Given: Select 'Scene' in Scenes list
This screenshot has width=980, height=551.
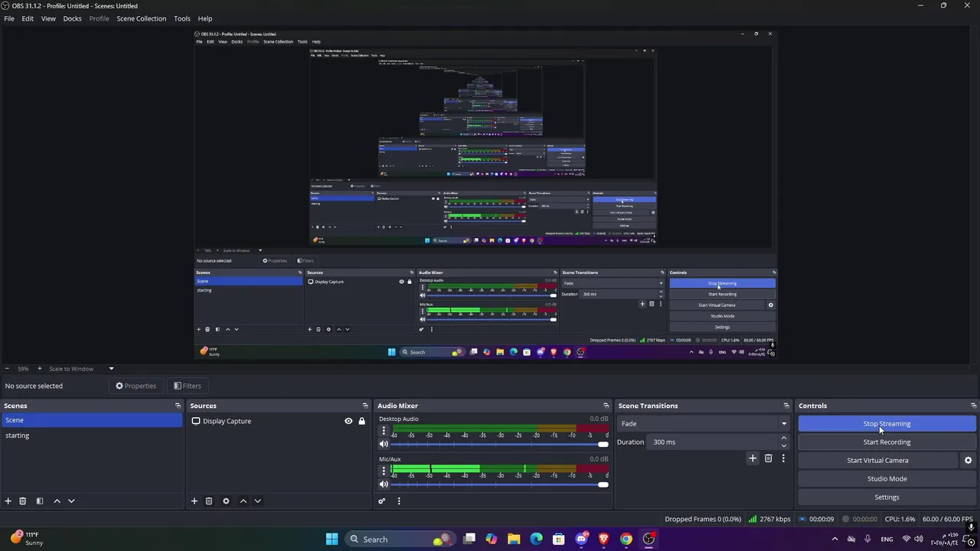Looking at the screenshot, I should tap(91, 420).
